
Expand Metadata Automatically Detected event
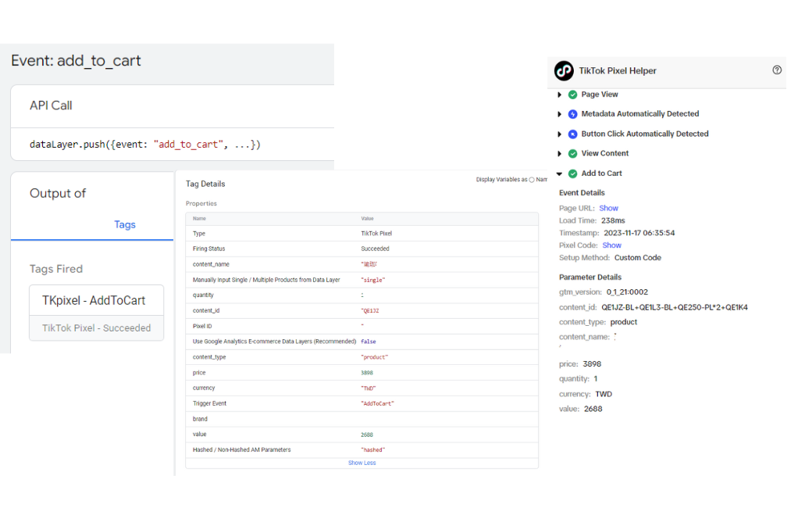559,114
